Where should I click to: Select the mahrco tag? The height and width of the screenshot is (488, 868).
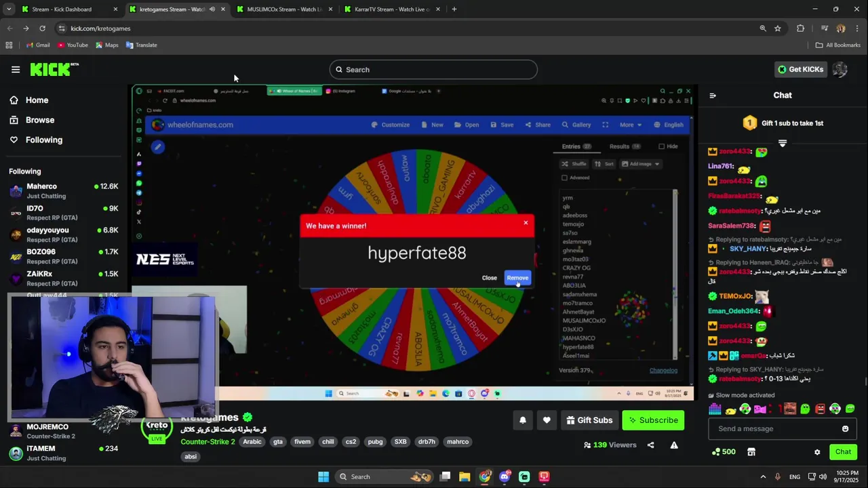pos(458,442)
